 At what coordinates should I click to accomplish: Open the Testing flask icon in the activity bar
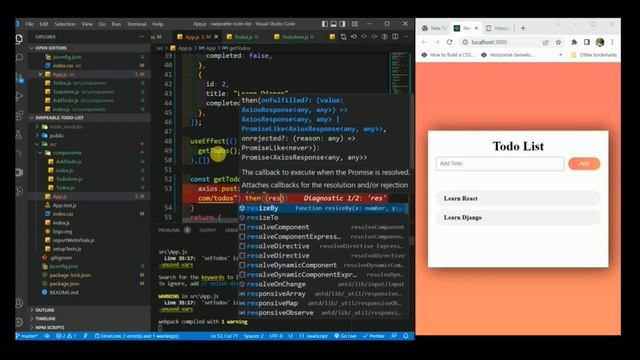click(x=19, y=134)
